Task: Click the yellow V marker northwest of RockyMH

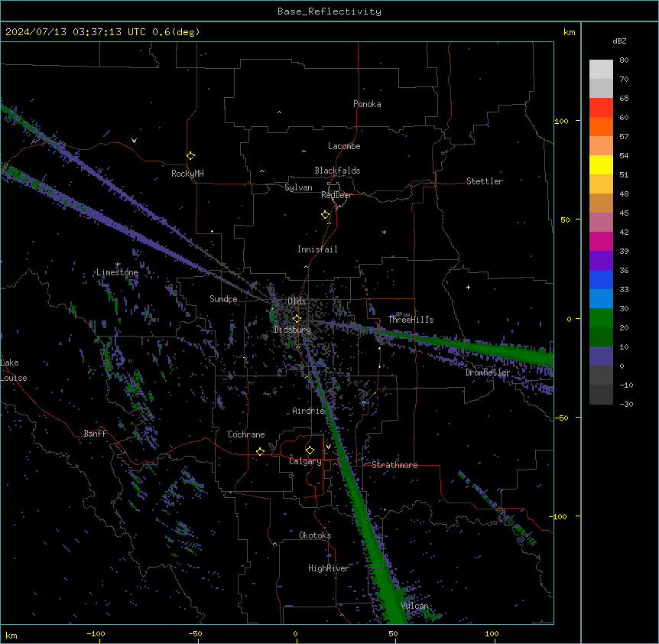Action: (x=134, y=141)
